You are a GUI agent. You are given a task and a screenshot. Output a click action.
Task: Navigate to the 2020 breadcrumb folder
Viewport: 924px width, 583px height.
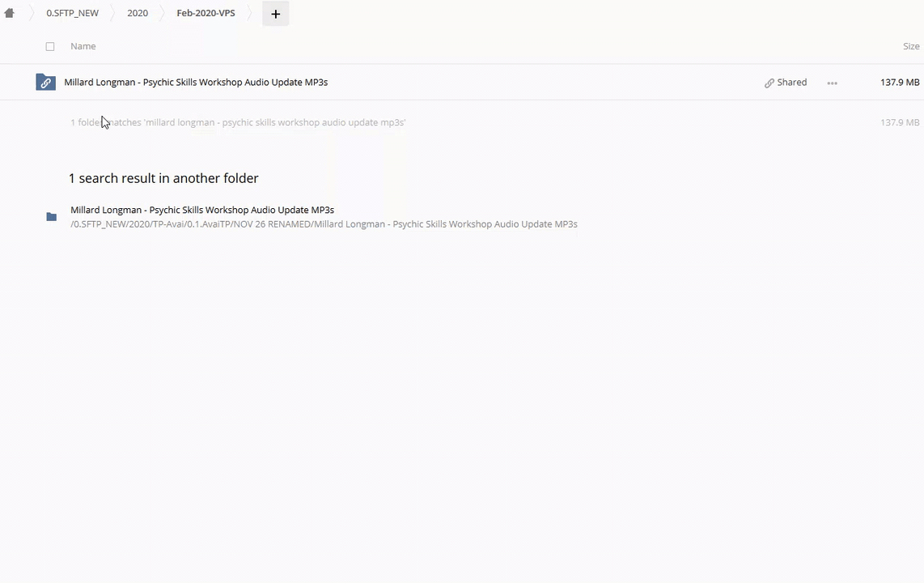point(138,13)
